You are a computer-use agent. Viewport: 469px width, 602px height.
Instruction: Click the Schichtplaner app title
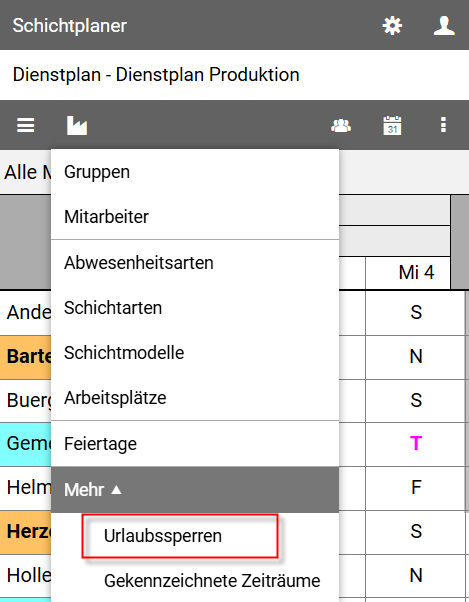pyautogui.click(x=69, y=26)
